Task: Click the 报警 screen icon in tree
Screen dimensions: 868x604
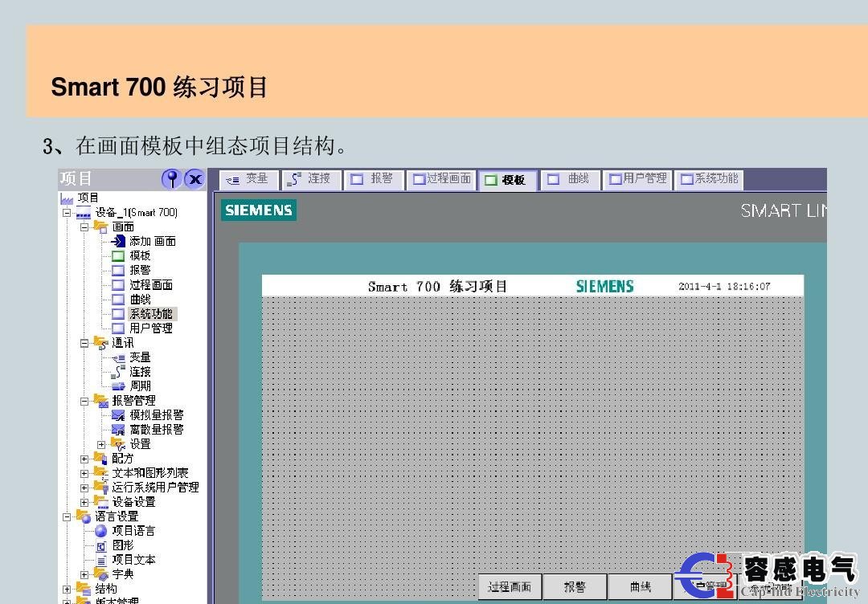Action: (x=118, y=270)
